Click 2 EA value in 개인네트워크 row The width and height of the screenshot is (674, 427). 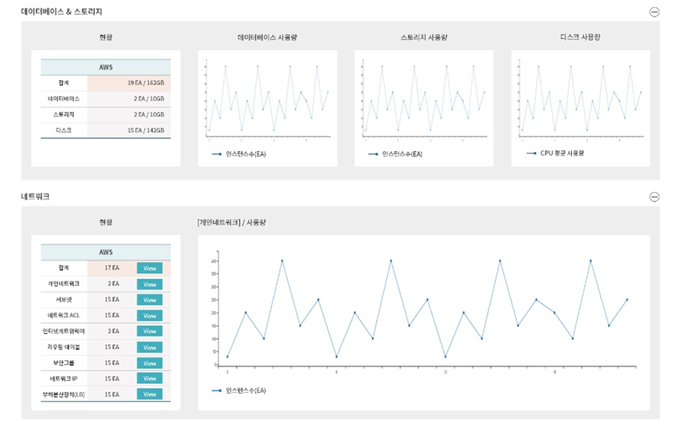pos(113,284)
